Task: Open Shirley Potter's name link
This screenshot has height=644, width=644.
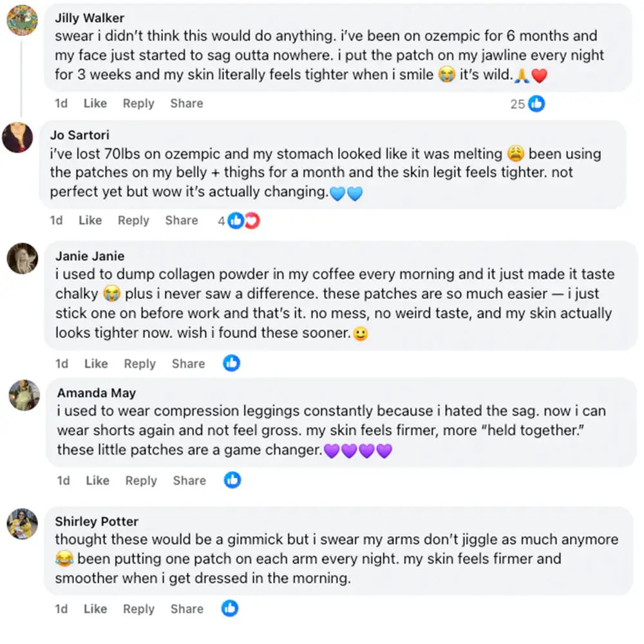Action: pyautogui.click(x=97, y=521)
